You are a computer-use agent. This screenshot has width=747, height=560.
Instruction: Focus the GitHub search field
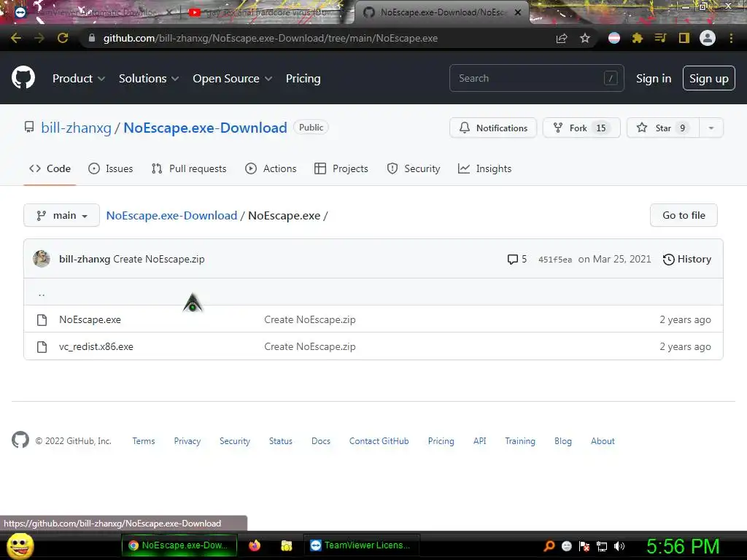pyautogui.click(x=536, y=78)
